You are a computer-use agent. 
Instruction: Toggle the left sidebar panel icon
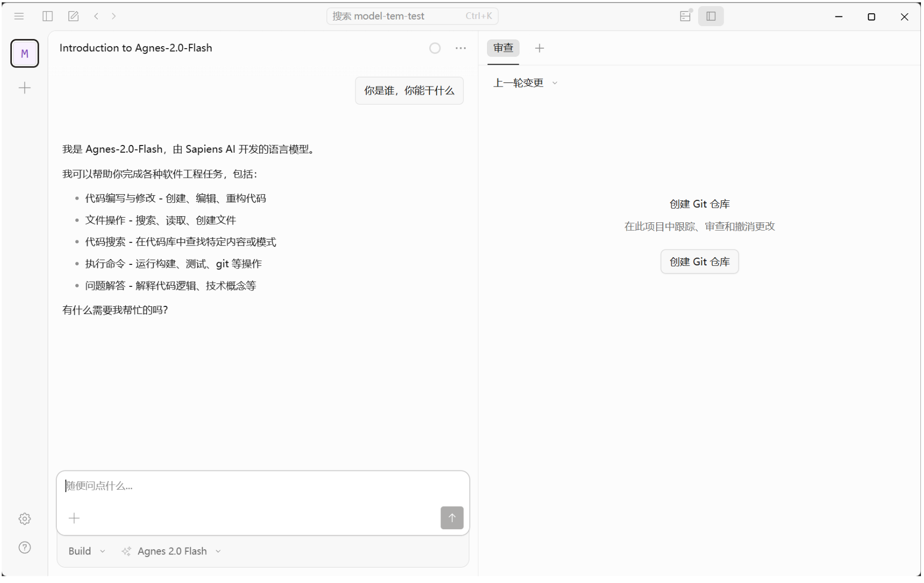pos(48,16)
